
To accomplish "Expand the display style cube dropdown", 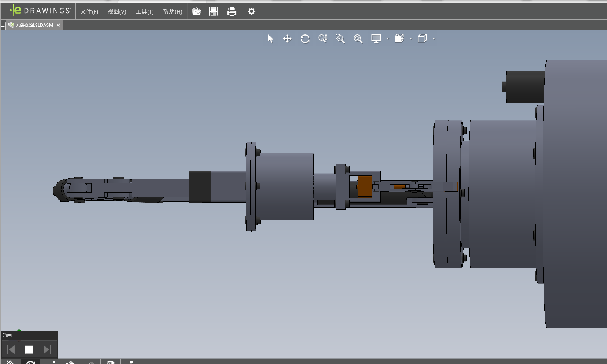I will coord(434,38).
